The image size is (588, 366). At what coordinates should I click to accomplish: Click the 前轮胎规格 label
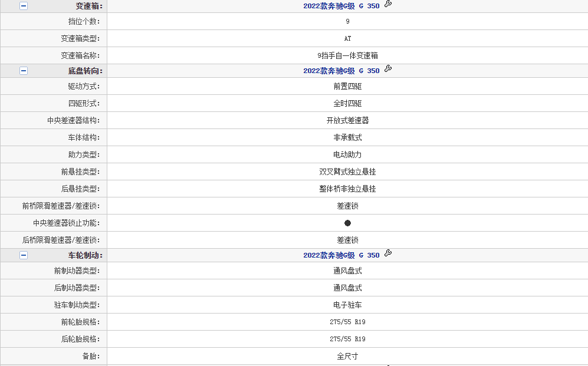[x=80, y=322]
